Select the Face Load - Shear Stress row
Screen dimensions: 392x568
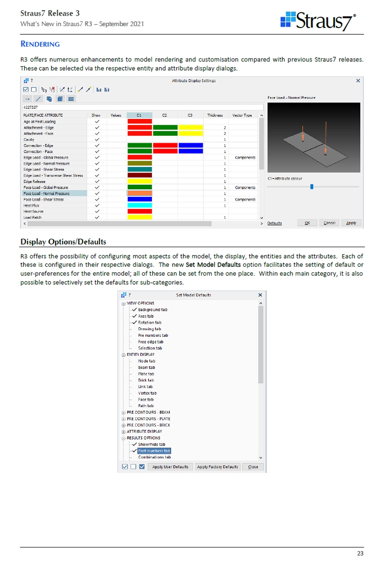44,199
